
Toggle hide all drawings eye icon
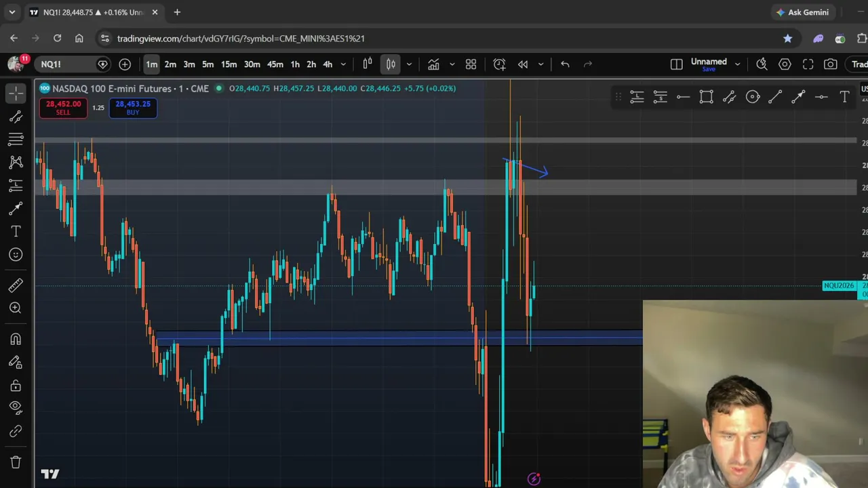[16, 408]
